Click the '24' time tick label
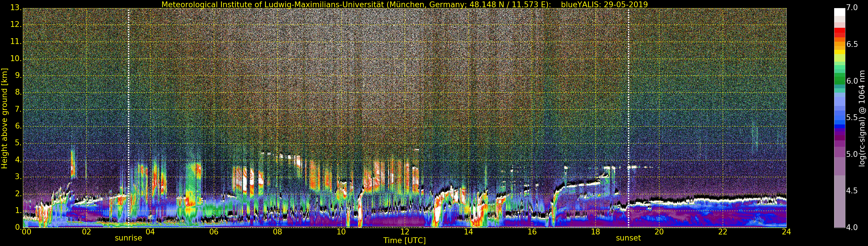 (786, 232)
